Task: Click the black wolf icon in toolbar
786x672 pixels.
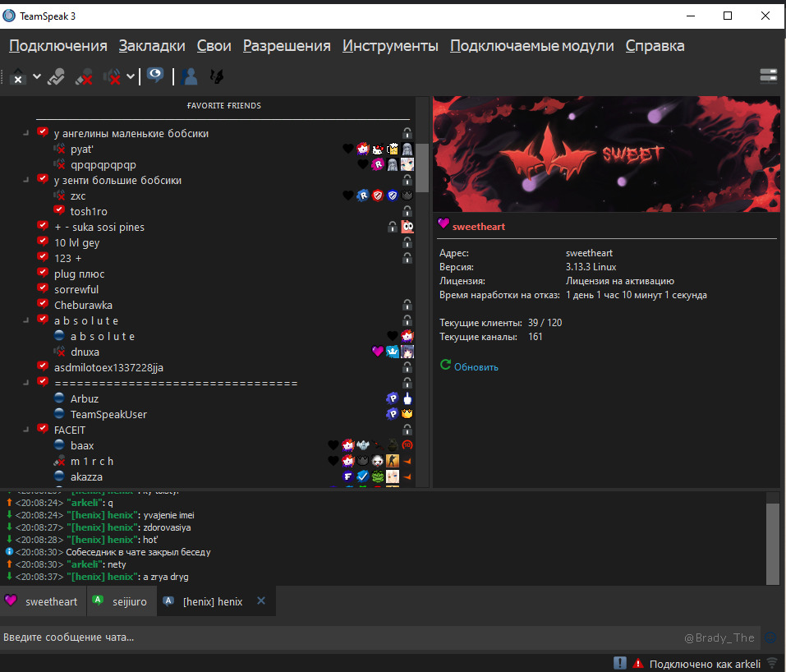Action: coord(217,77)
